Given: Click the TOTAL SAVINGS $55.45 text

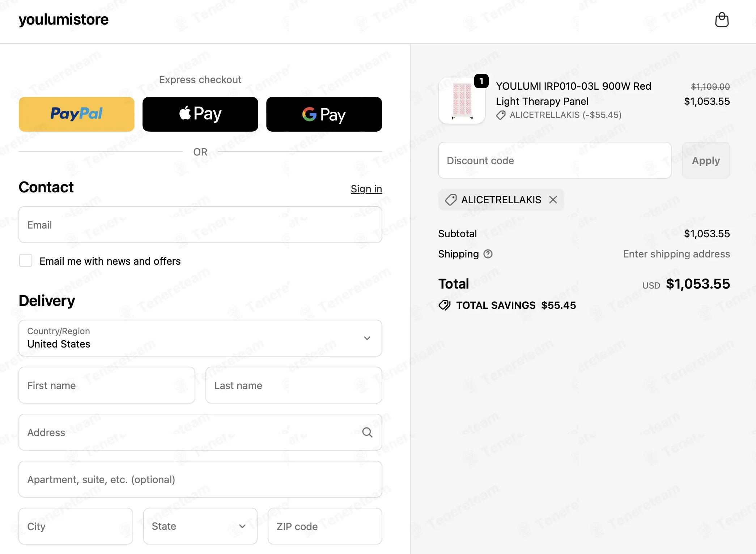Looking at the screenshot, I should [x=516, y=305].
